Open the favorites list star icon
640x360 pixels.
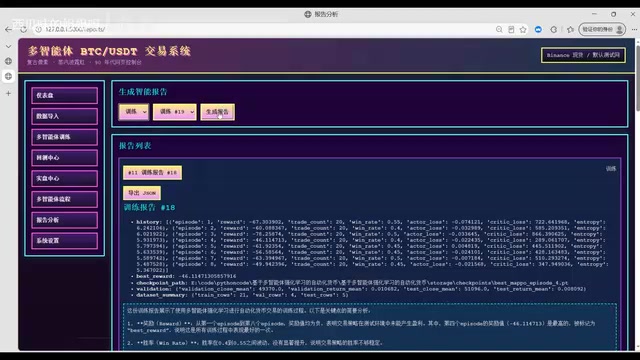click(570, 29)
